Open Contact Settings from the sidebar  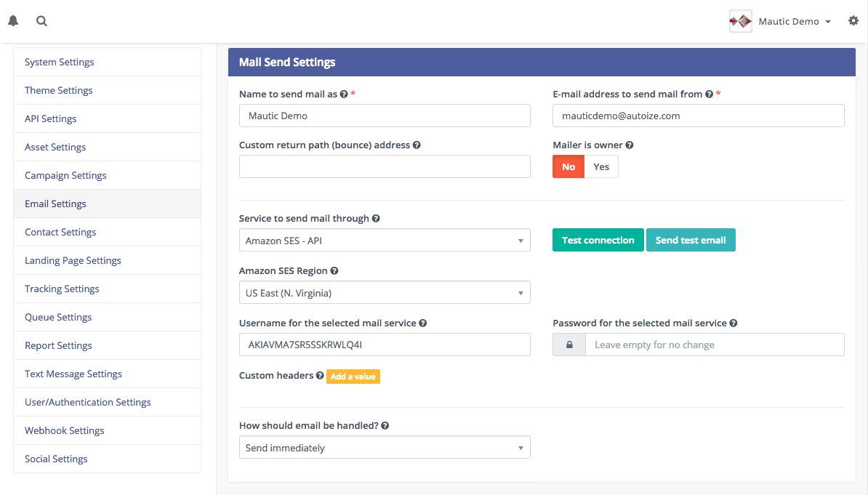click(60, 232)
